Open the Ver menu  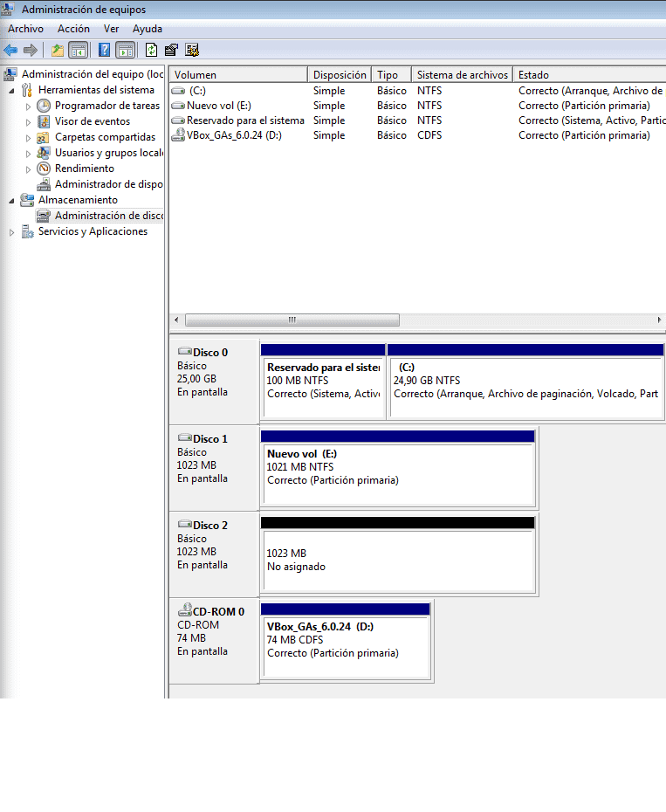(111, 29)
